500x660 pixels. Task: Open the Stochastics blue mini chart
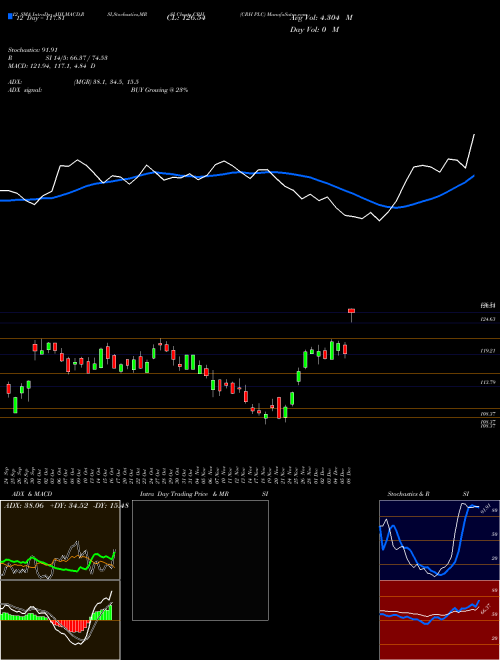pos(439,540)
